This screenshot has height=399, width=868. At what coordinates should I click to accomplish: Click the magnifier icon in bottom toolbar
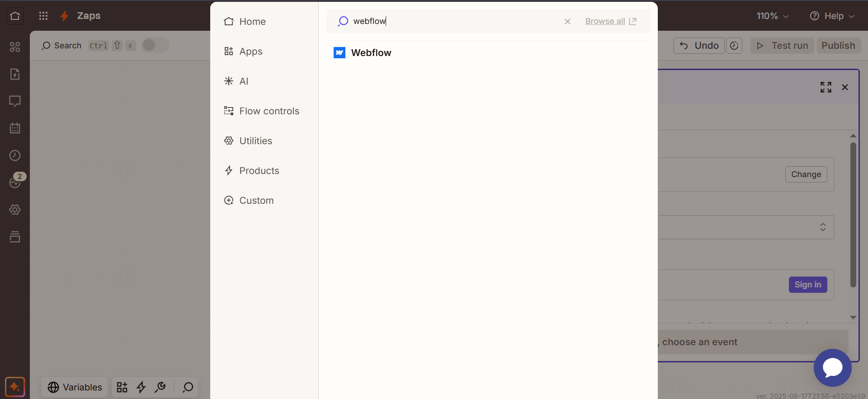[x=188, y=387]
